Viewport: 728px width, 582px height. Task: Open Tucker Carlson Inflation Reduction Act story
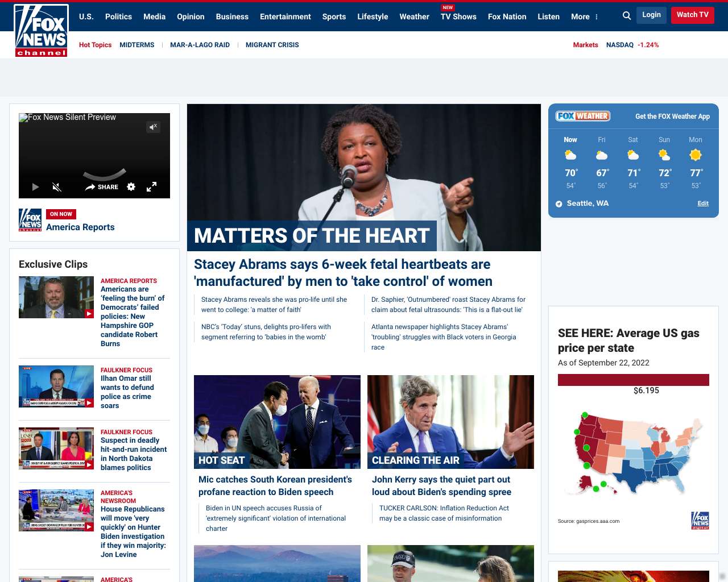point(444,513)
